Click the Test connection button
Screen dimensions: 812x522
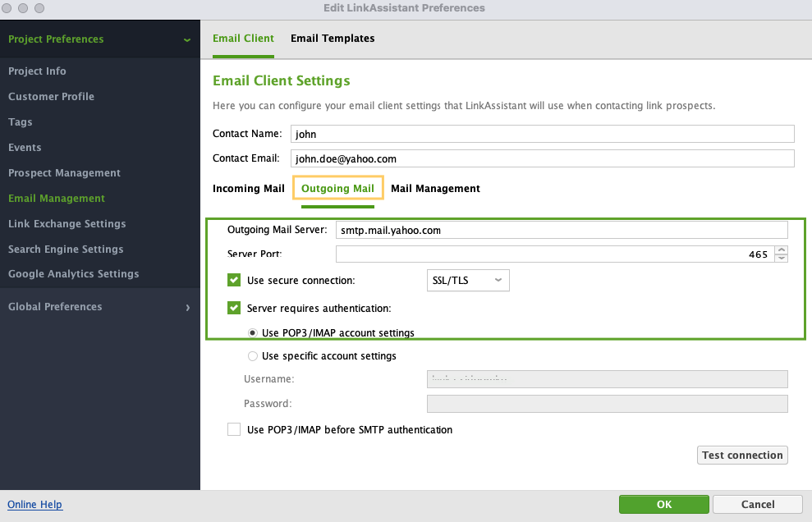click(742, 456)
